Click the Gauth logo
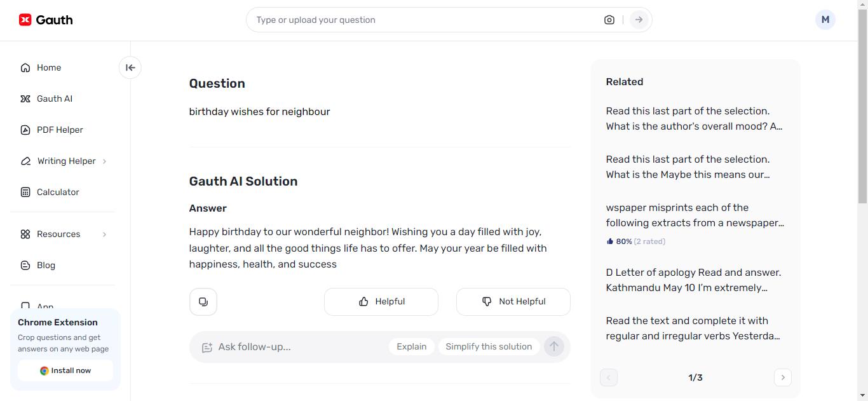 point(46,20)
